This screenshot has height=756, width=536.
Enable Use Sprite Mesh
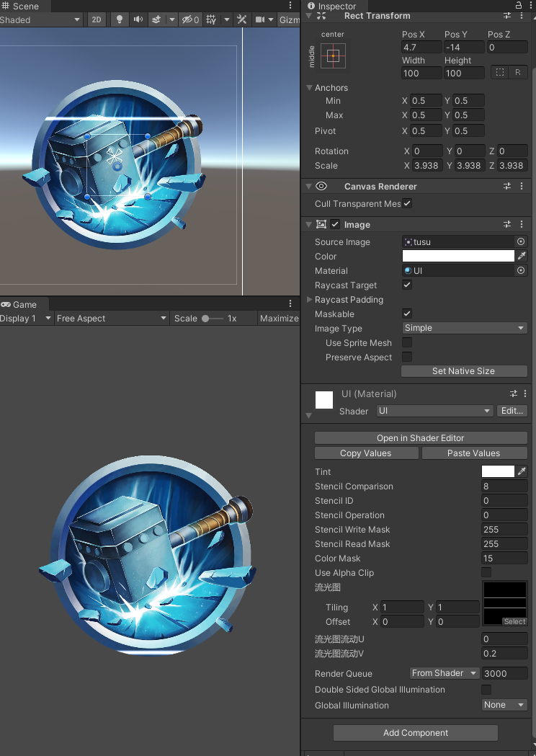click(x=407, y=342)
